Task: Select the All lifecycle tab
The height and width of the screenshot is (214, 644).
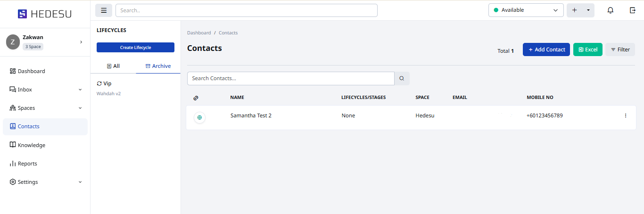Action: pos(113,66)
